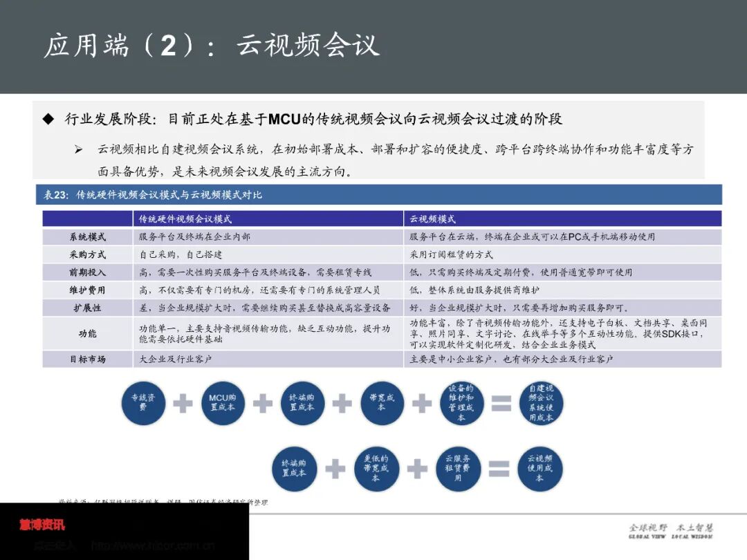Click the plus sign between 更低的带宽成本 and 云服务租赁费用
This screenshot has height=560, width=747.
pos(417,469)
